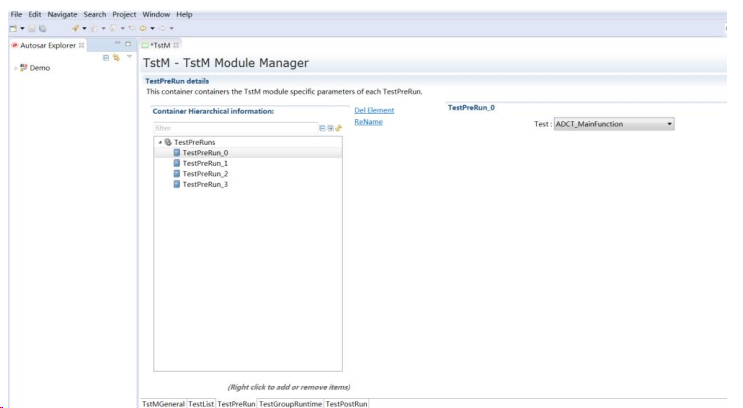Open the Project menu
Viewport: 743px width, 408px height.
(124, 15)
